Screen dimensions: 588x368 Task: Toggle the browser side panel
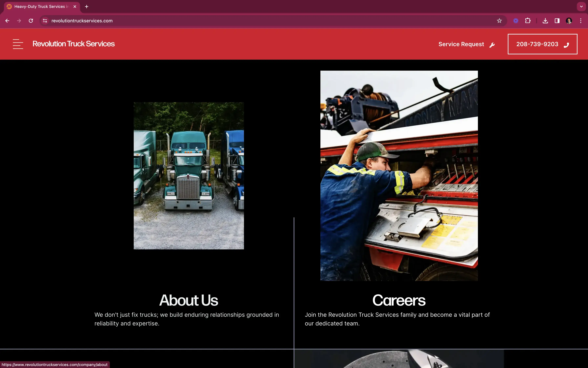[x=557, y=21]
